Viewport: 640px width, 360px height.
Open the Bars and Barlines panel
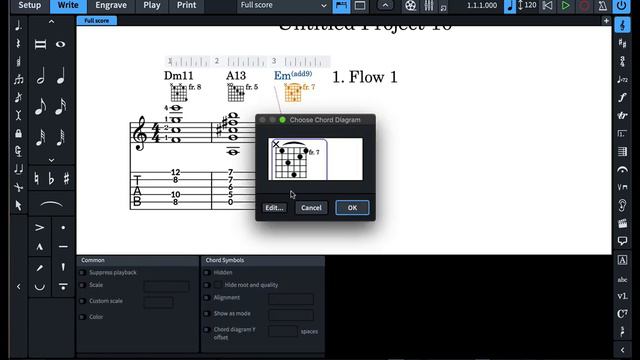pos(622,151)
